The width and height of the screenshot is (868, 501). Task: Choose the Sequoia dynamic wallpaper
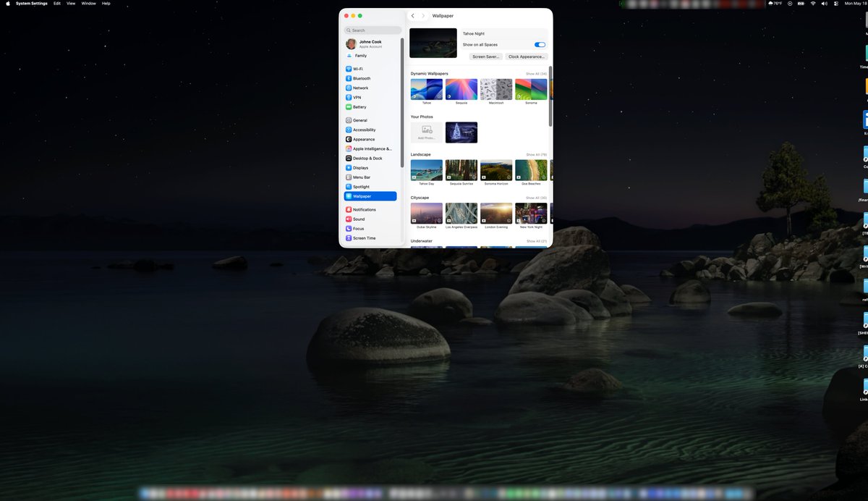point(461,90)
